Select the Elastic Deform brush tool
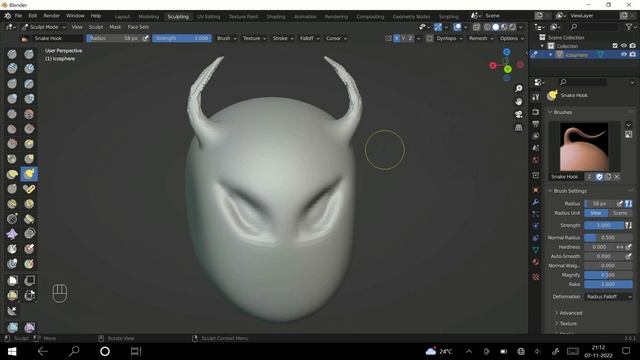 click(12, 174)
